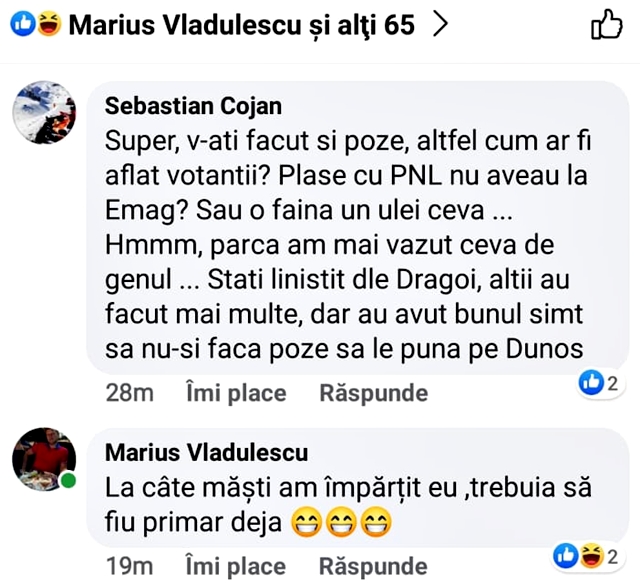Open the 28m comment timestamp

(129, 393)
